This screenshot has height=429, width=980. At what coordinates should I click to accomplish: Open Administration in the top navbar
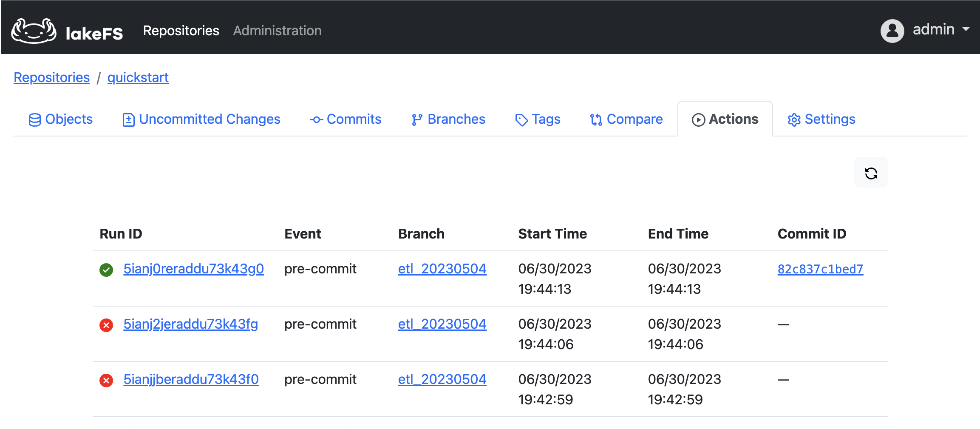click(277, 31)
